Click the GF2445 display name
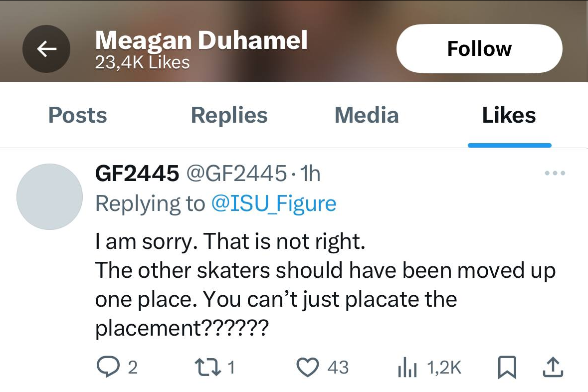Screen dimensions: 588x392 (137, 174)
